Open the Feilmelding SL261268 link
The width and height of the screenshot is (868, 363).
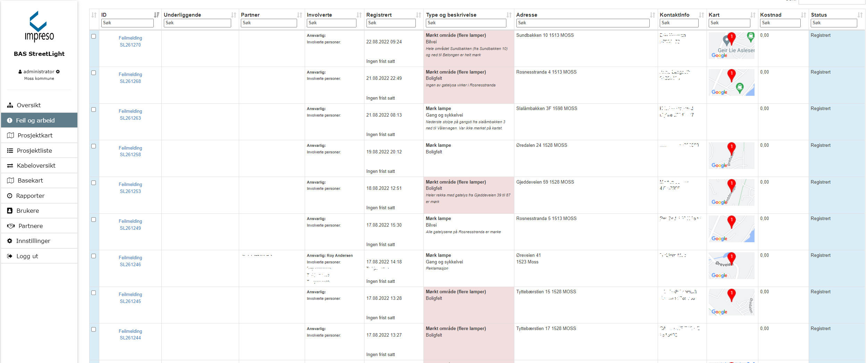point(130,78)
